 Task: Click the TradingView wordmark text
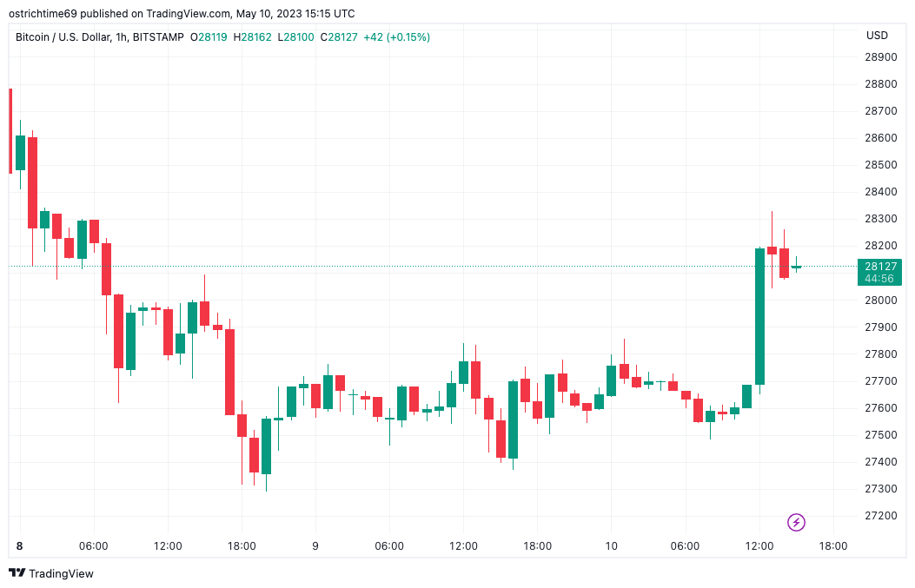click(x=61, y=573)
